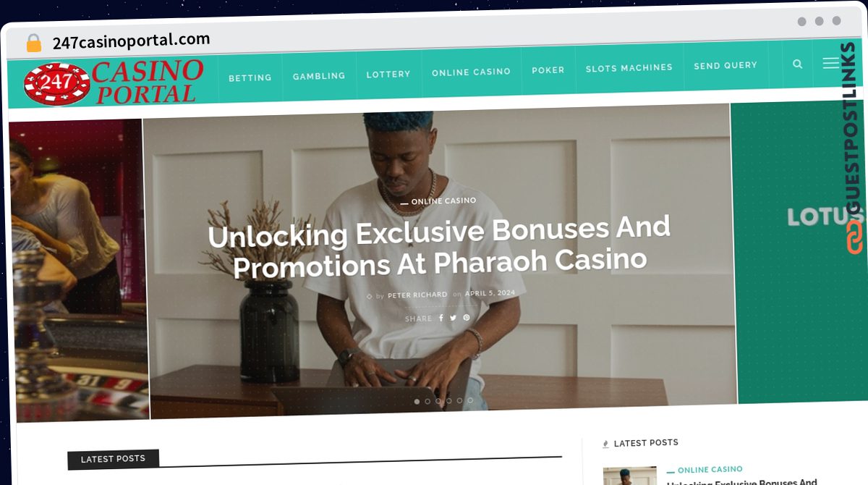This screenshot has height=485, width=868.
Task: Open the search icon in navbar
Action: coord(798,64)
